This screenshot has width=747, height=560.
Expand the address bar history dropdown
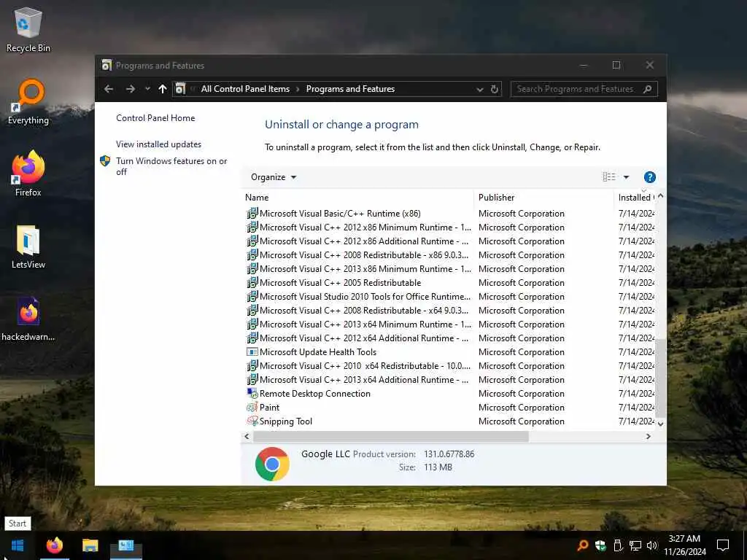tap(480, 89)
